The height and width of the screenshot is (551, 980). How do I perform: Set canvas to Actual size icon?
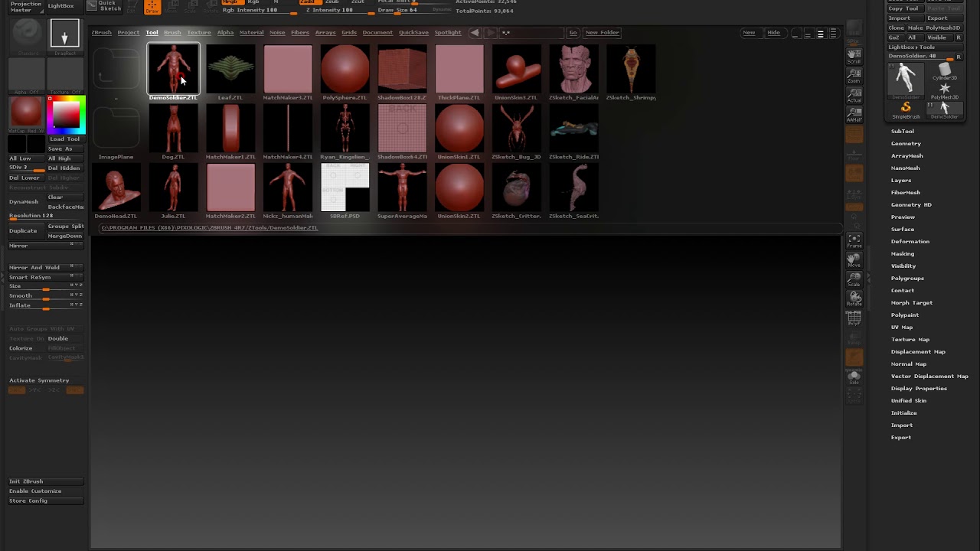click(x=854, y=96)
